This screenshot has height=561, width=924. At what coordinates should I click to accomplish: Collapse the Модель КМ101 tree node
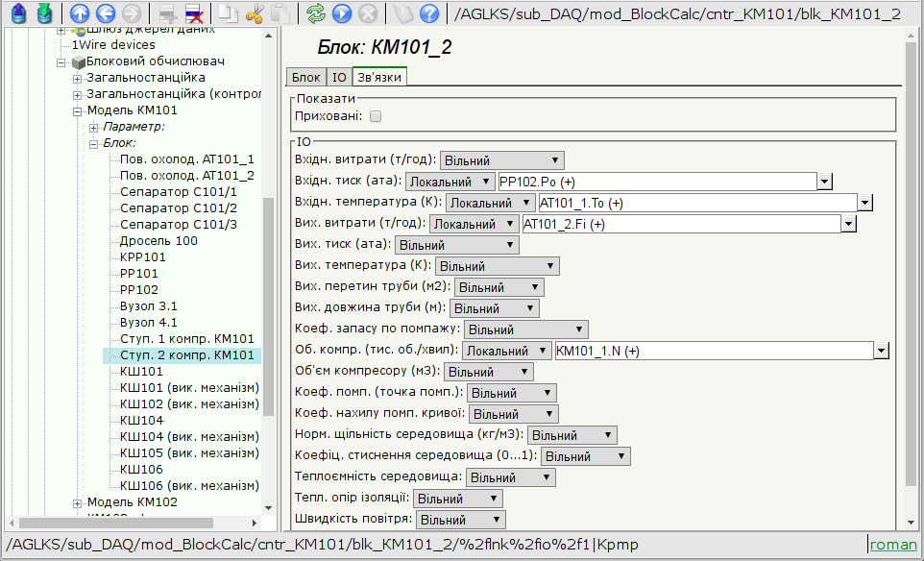pyautogui.click(x=78, y=110)
